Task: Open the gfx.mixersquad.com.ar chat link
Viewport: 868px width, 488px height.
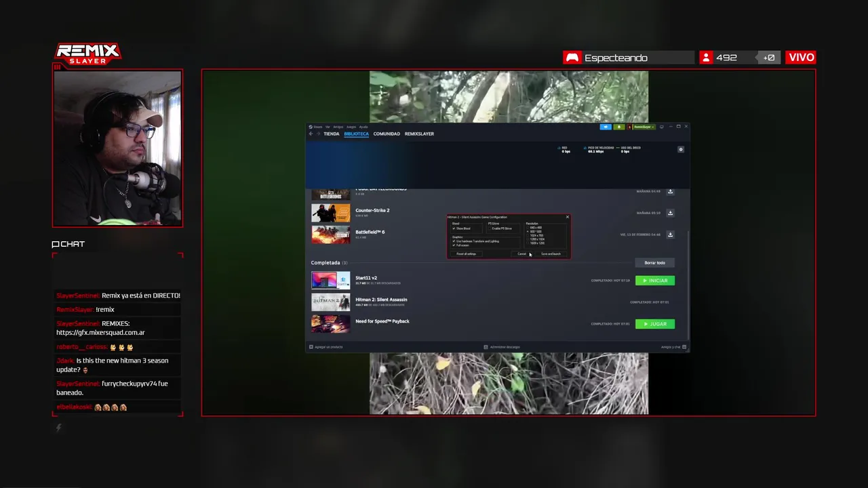Action: point(100,333)
